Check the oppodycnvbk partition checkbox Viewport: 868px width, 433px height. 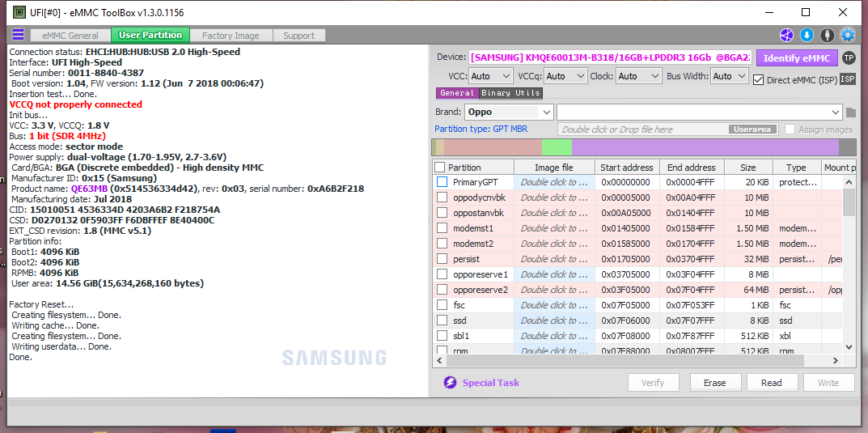pyautogui.click(x=442, y=197)
